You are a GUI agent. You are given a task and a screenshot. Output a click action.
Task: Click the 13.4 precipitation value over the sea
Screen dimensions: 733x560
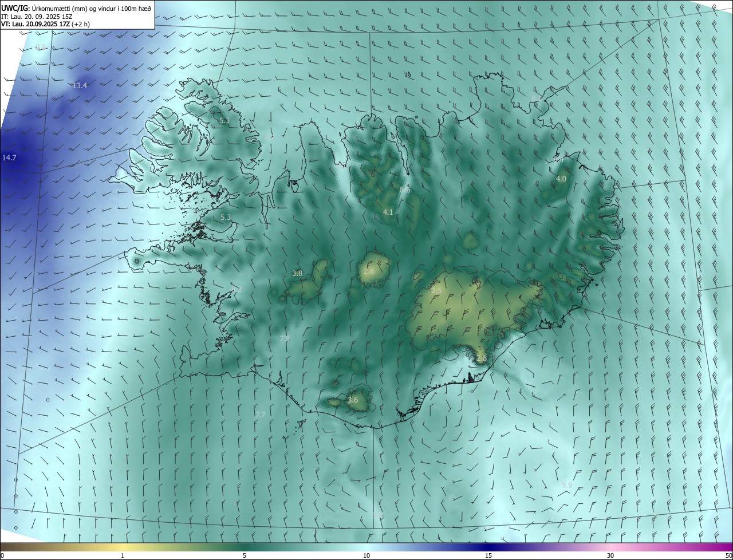pyautogui.click(x=80, y=86)
